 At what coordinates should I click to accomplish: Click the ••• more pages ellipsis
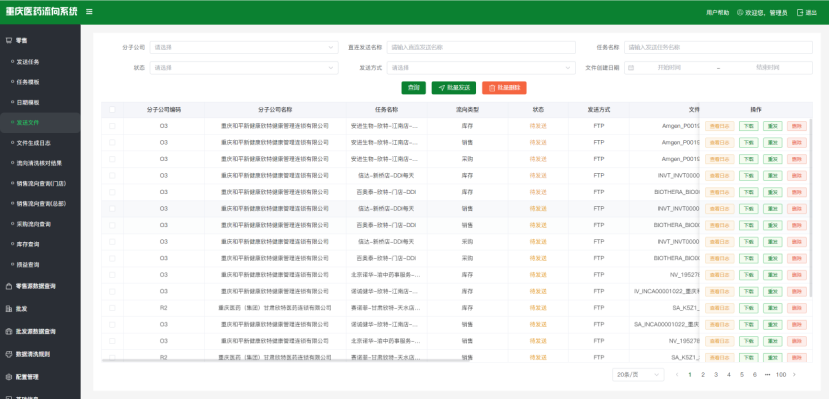(768, 375)
